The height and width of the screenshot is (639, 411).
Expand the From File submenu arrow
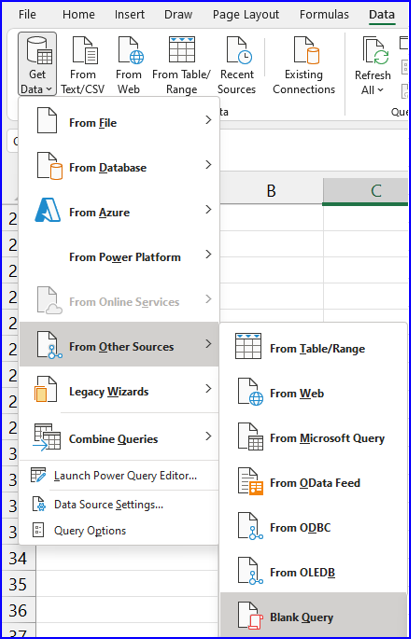208,120
